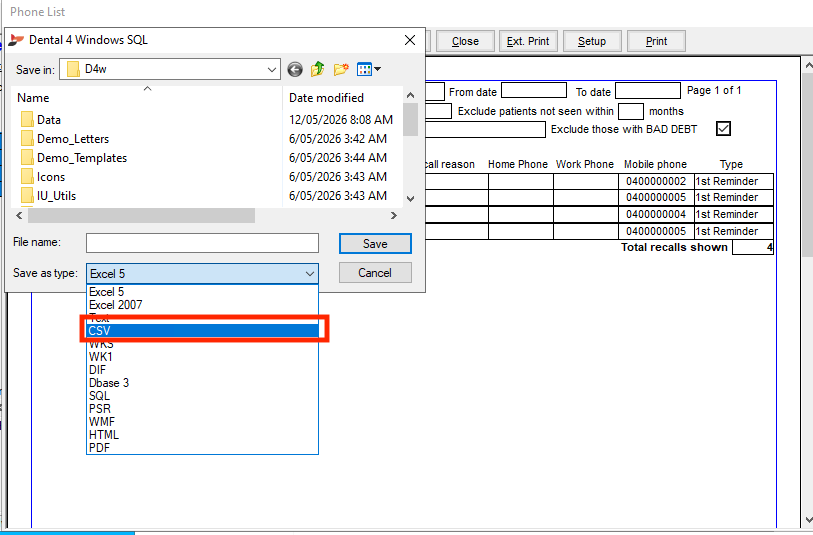Choose CSV file type option
Image resolution: width=813 pixels, height=535 pixels.
(x=202, y=331)
